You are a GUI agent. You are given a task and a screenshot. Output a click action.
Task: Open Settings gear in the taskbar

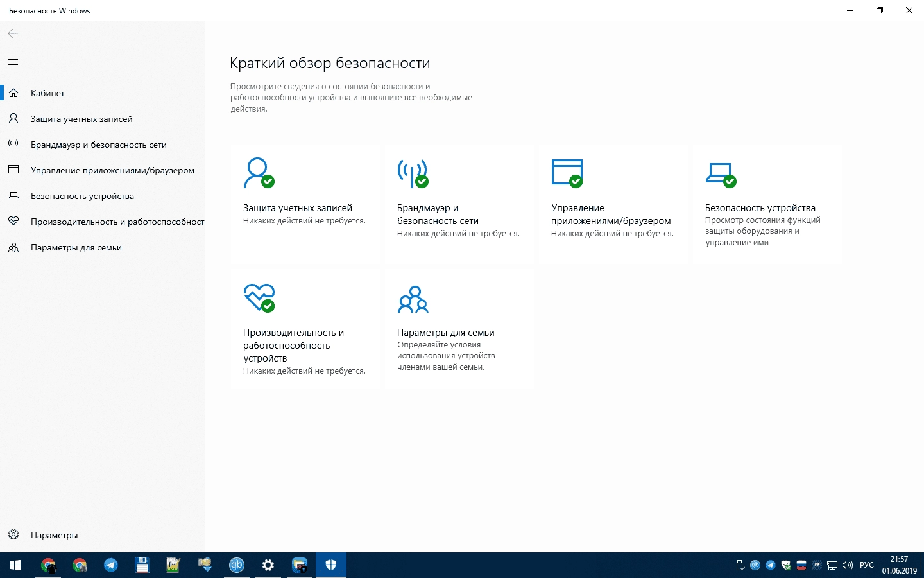268,565
